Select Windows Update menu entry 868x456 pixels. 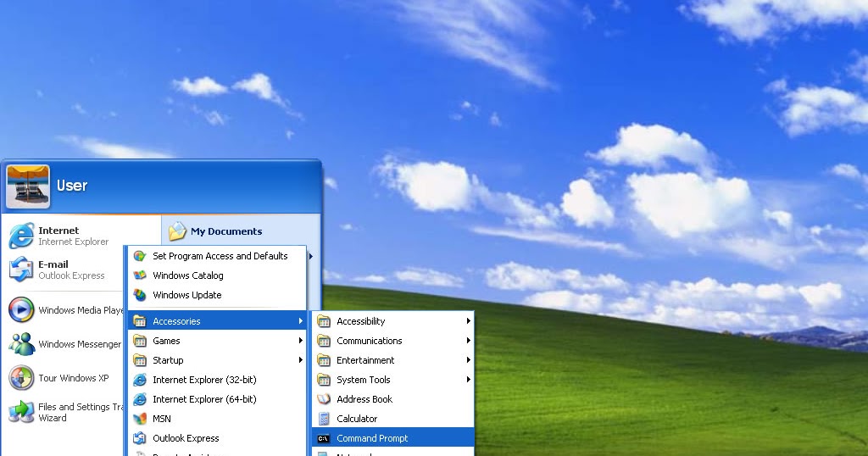point(217,295)
